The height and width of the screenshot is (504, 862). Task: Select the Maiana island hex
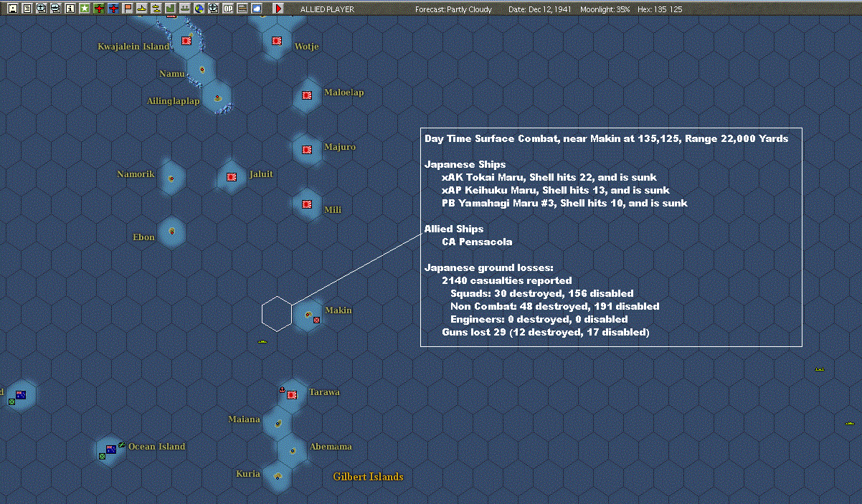[x=277, y=422]
